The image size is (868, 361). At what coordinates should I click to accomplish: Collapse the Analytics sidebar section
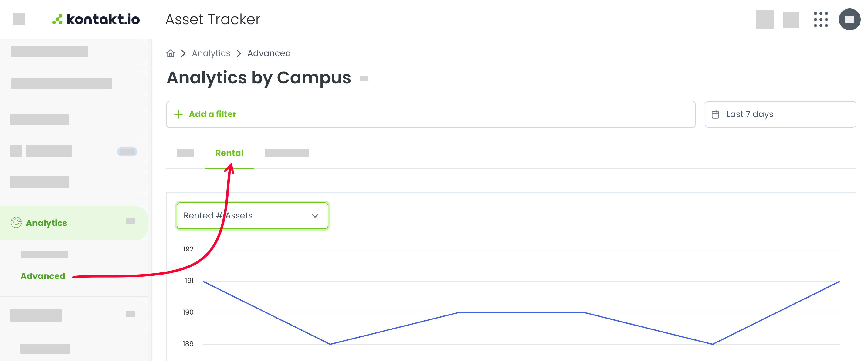[131, 221]
